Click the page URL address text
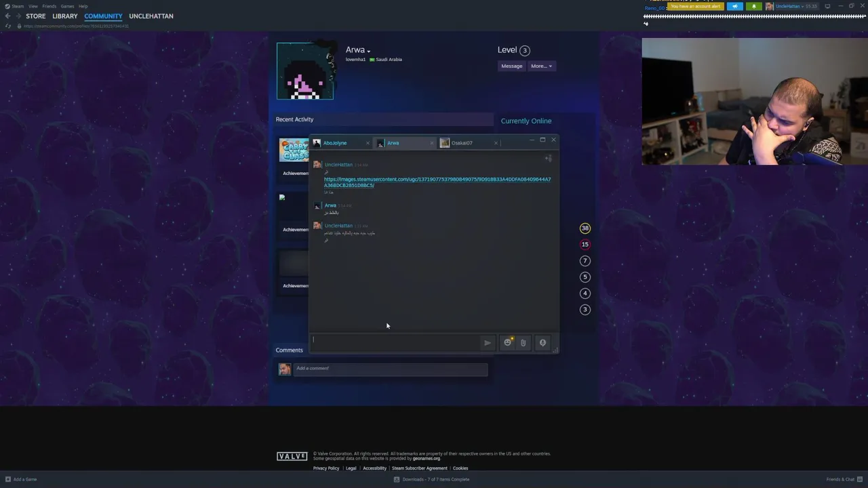Screen dimensions: 868x488 [76, 26]
